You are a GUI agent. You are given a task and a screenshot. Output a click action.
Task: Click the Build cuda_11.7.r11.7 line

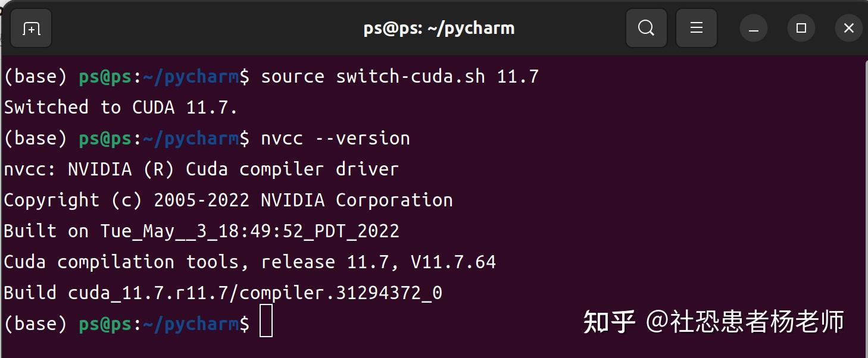[x=222, y=292]
